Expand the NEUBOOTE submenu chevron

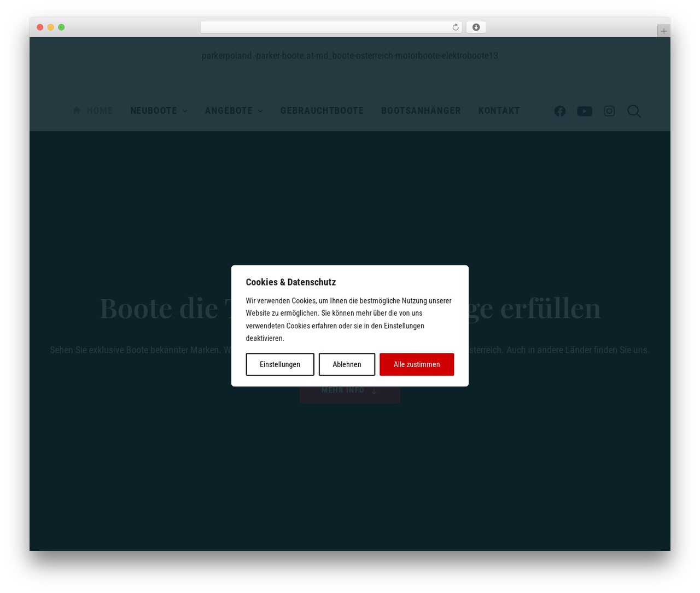[x=185, y=111]
